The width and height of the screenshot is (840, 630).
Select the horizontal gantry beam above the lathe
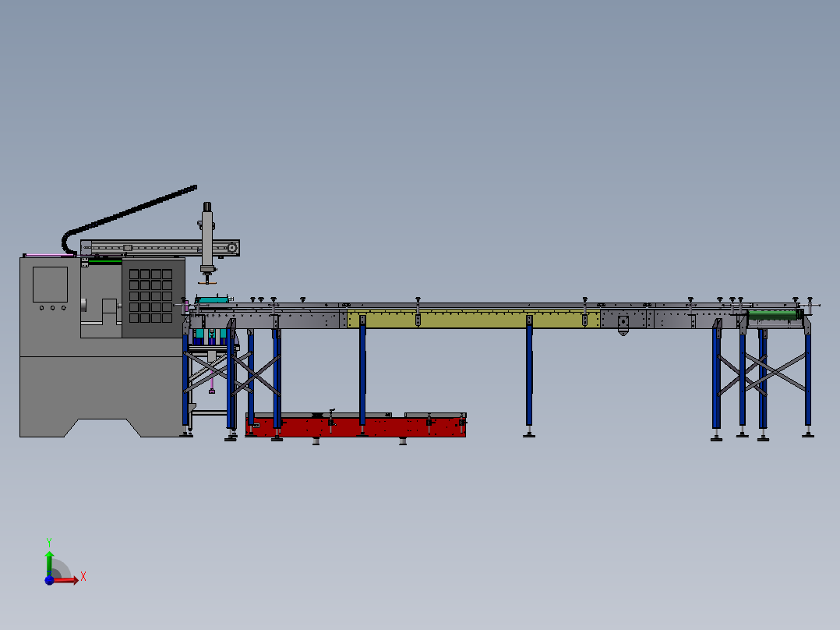coord(160,248)
